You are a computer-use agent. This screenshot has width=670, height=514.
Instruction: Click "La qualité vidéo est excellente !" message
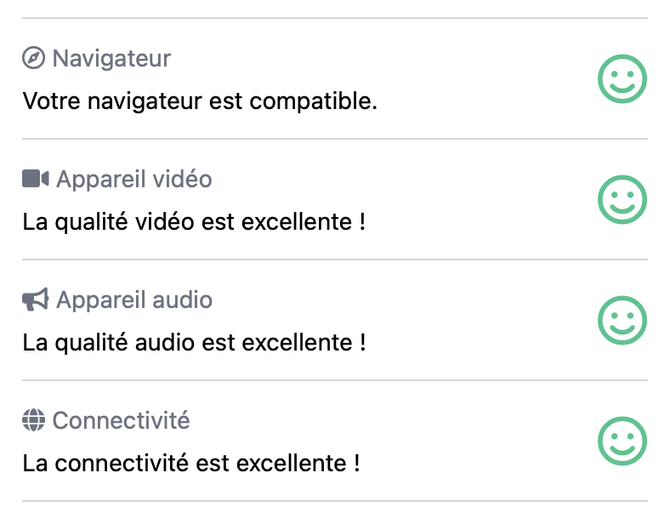(194, 222)
